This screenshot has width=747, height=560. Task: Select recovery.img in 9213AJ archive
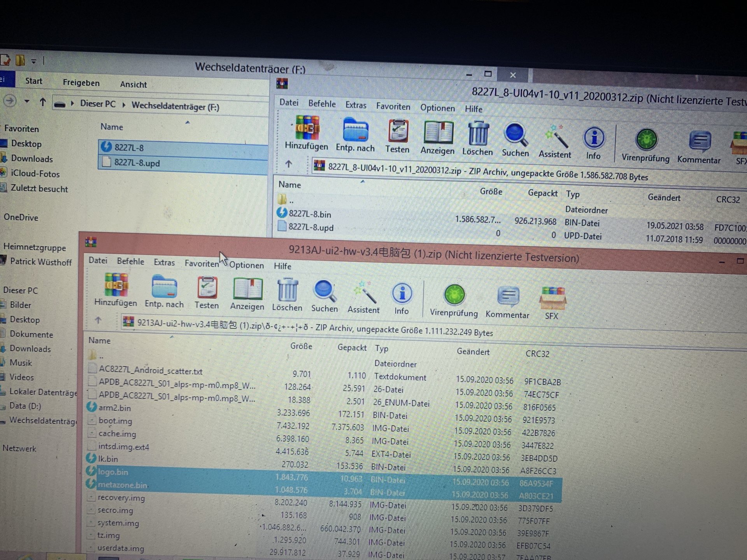(121, 497)
